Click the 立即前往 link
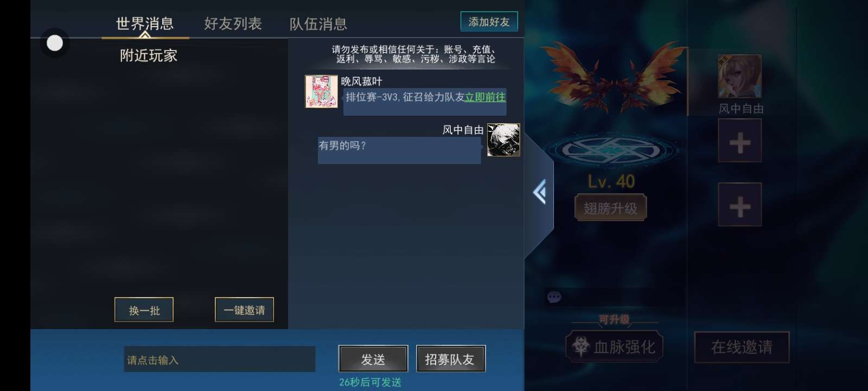 point(485,97)
